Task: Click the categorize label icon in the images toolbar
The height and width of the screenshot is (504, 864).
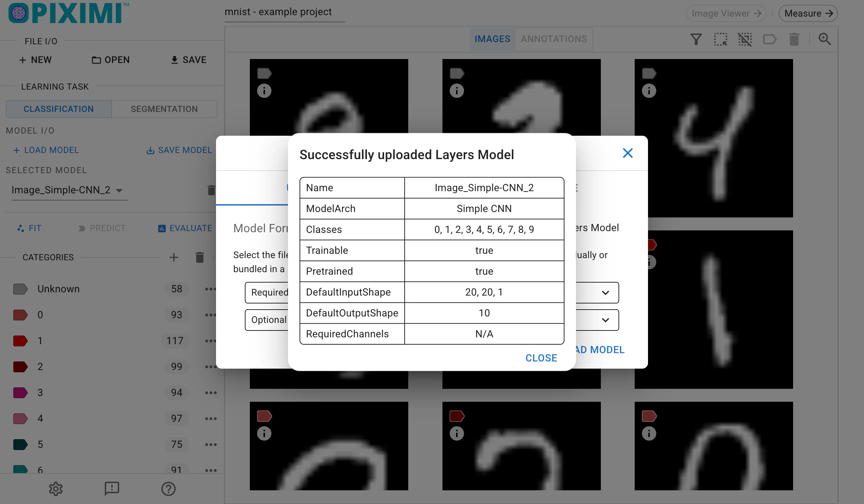Action: point(770,39)
